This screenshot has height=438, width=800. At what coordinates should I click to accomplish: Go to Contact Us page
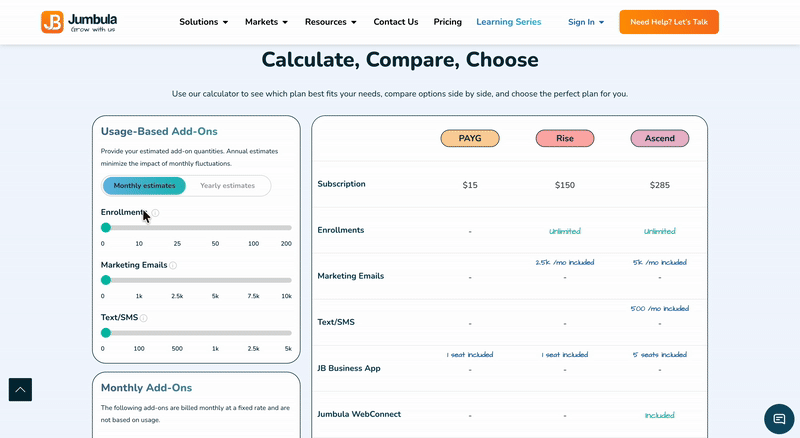point(396,22)
